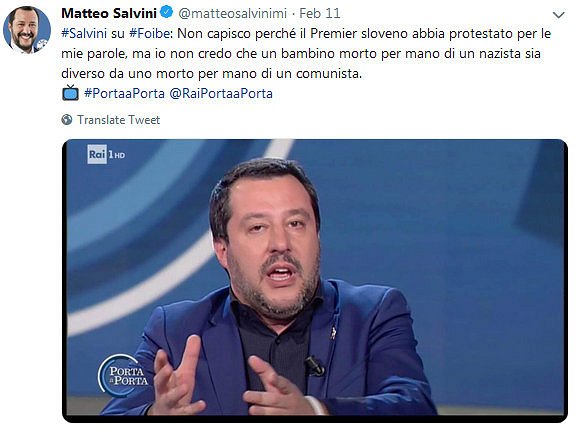This screenshot has width=577, height=433.
Task: Click the speaker's raised hand in image
Action: (x=178, y=377)
